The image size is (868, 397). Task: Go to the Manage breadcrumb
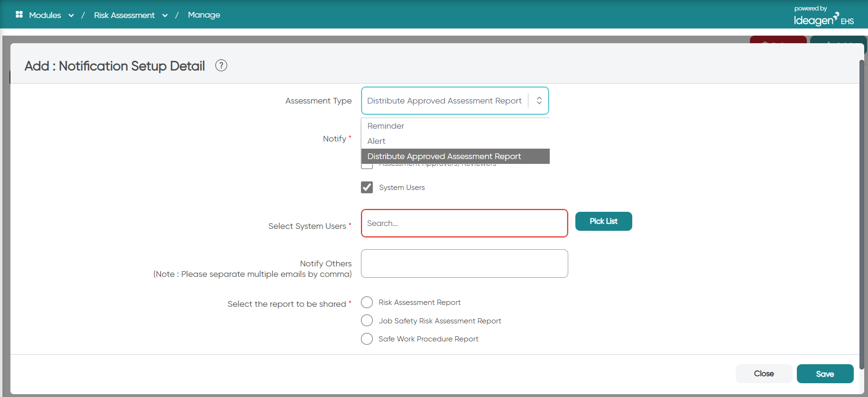coord(204,15)
